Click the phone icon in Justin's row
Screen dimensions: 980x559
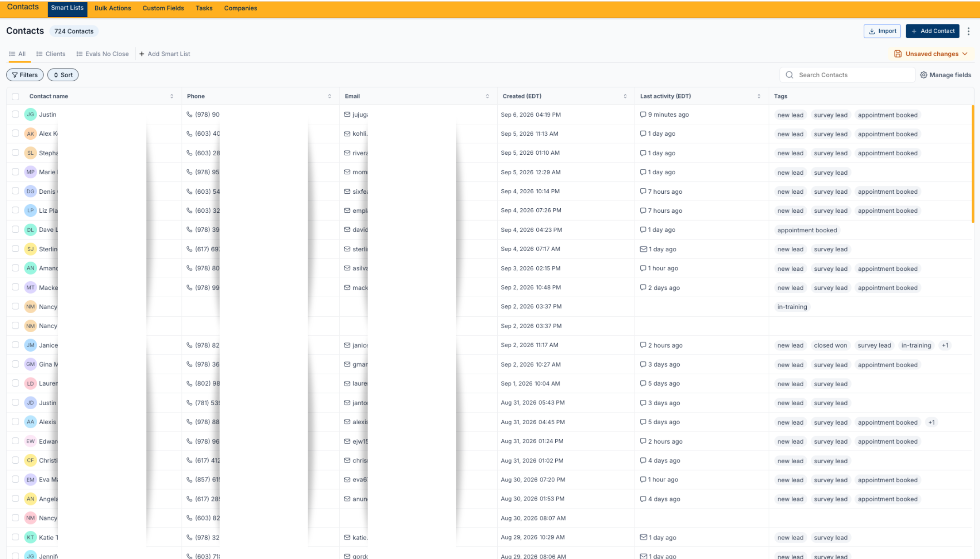click(x=190, y=114)
